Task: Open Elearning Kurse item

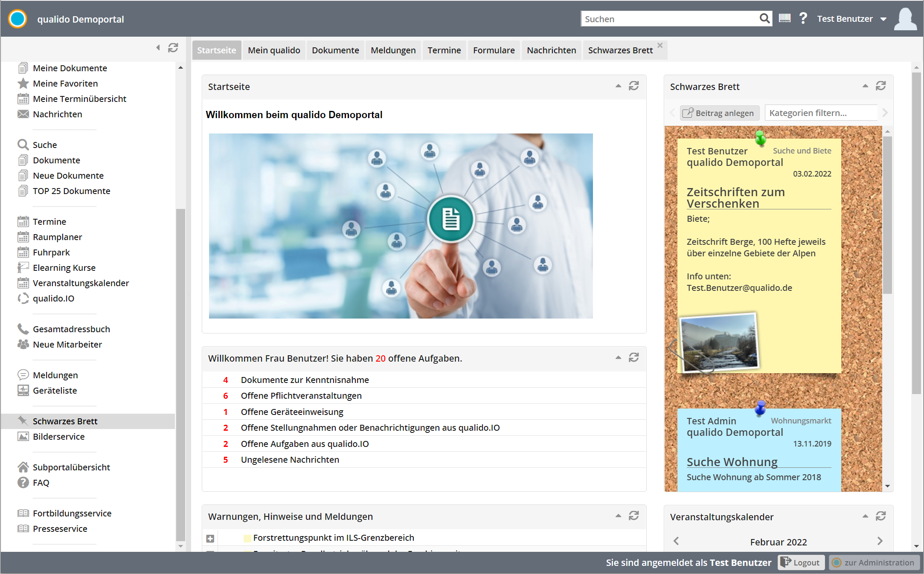Action: point(57,268)
